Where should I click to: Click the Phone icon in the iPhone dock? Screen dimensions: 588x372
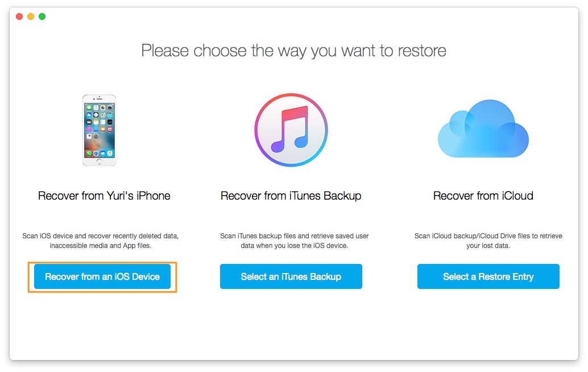click(89, 153)
